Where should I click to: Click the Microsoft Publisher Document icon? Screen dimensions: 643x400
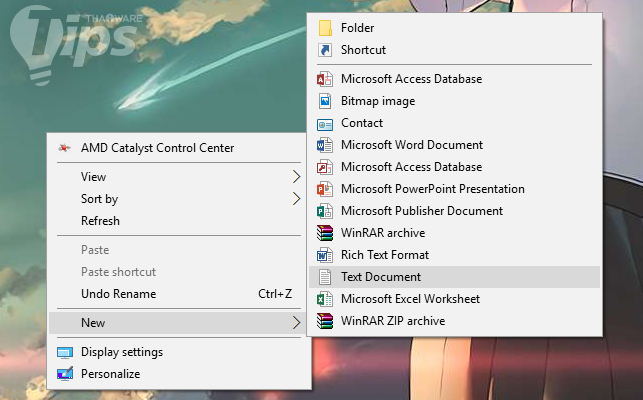pos(324,211)
